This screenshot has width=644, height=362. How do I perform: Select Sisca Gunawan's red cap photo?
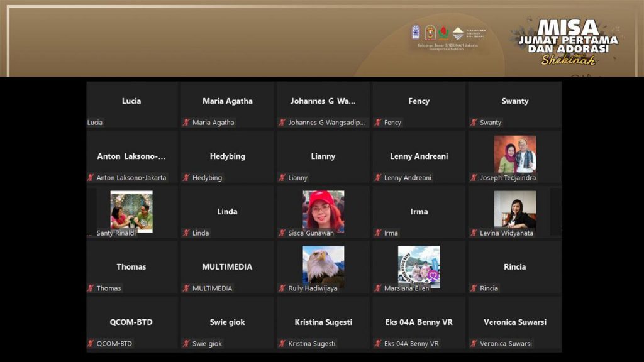click(x=323, y=210)
